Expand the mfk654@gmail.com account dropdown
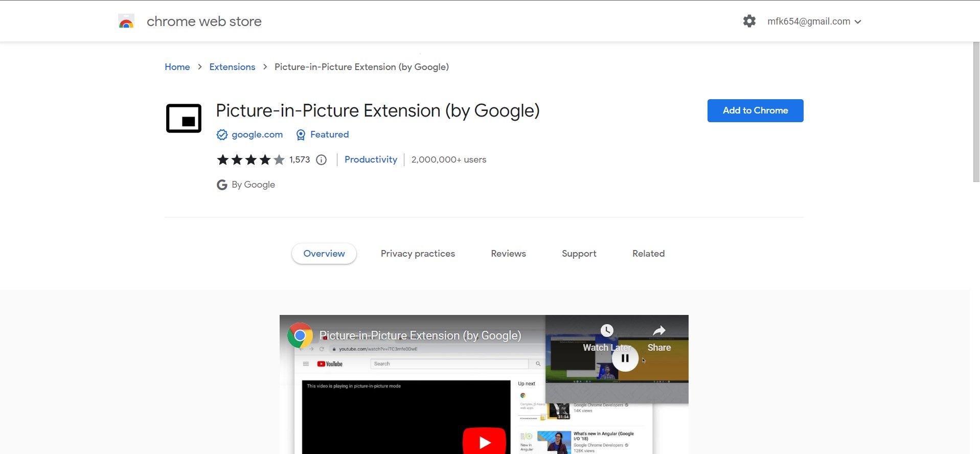Image resolution: width=980 pixels, height=454 pixels. point(814,21)
